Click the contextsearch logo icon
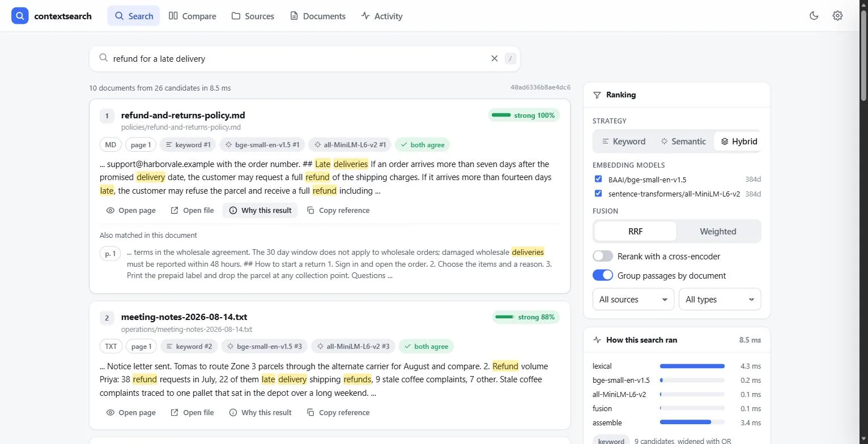 20,16
